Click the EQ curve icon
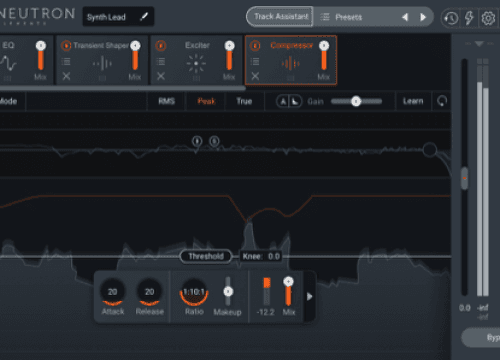500x360 pixels. pyautogui.click(x=8, y=63)
